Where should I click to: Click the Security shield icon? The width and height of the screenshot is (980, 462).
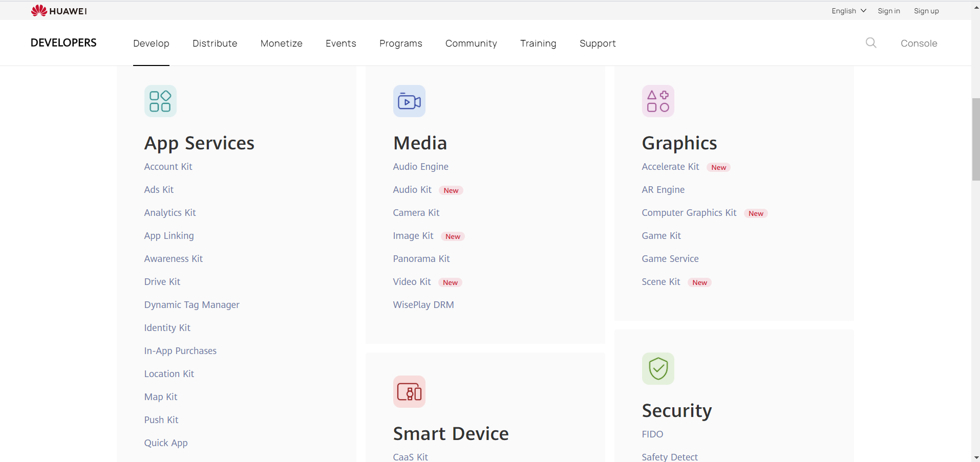click(658, 368)
